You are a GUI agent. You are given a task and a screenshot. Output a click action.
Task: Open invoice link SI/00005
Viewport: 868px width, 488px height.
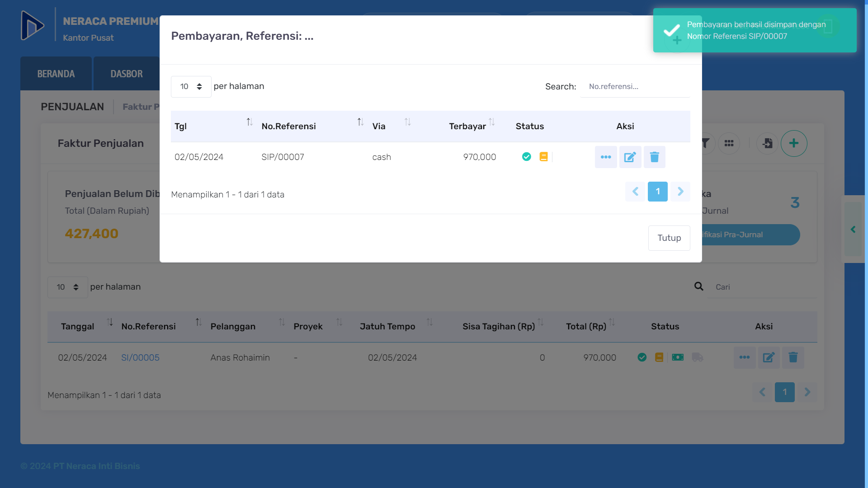[140, 357]
